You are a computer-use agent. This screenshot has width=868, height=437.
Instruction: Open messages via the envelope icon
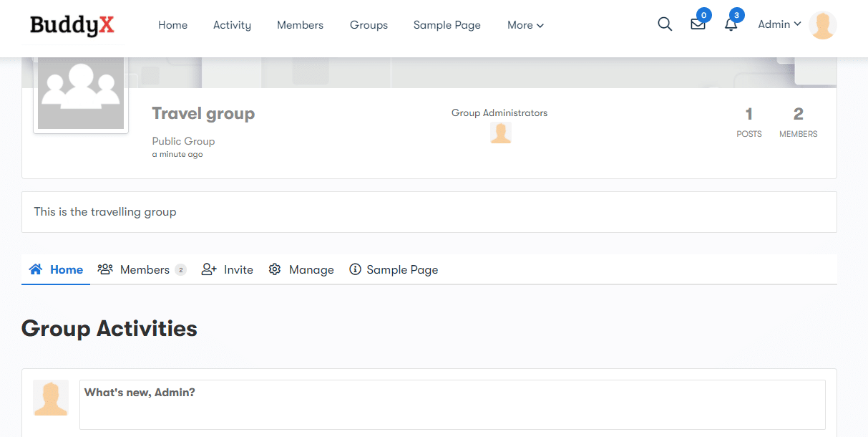(x=697, y=25)
